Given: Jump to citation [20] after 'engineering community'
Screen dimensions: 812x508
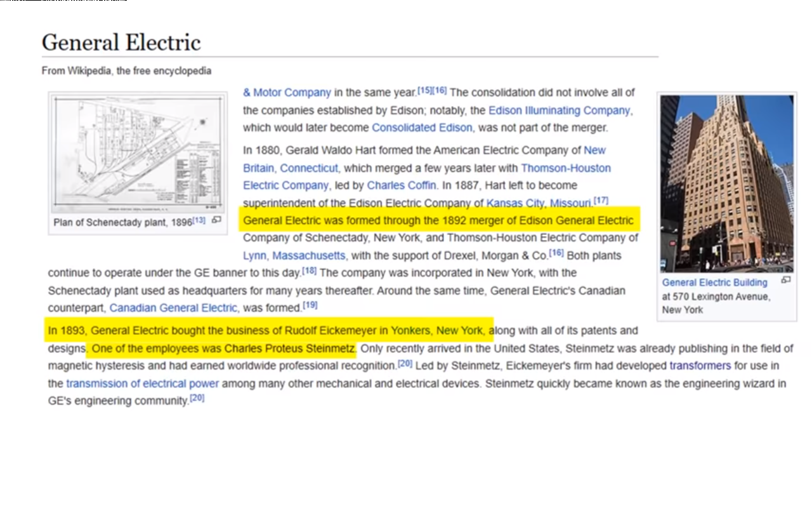Looking at the screenshot, I should point(197,398).
